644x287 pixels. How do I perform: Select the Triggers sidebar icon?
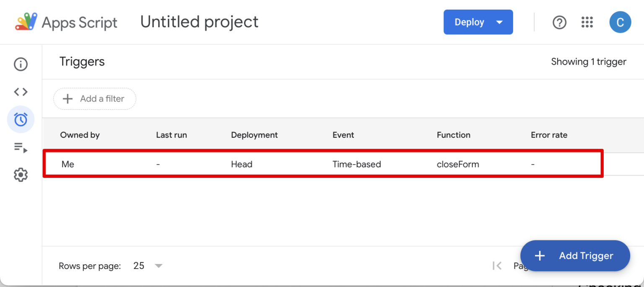(x=21, y=119)
